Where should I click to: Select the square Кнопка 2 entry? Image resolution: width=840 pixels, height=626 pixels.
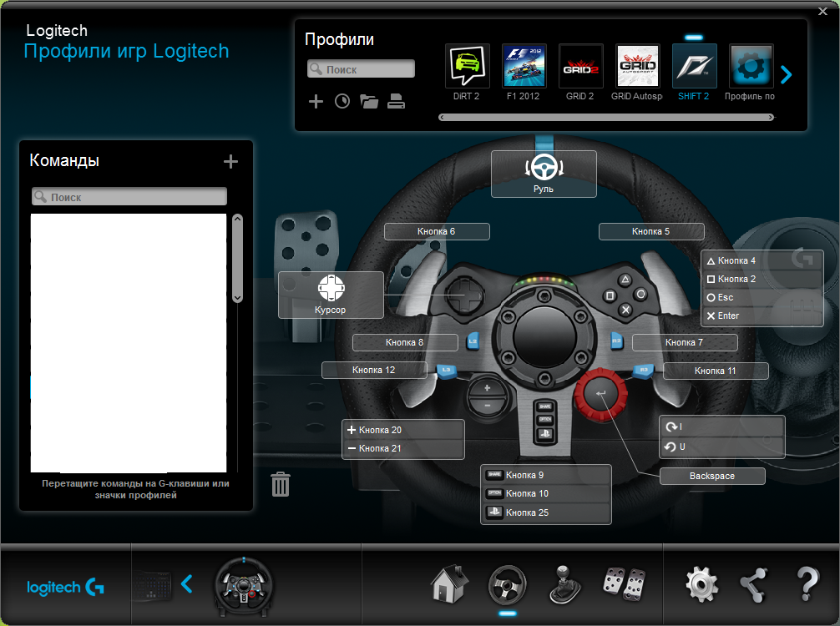tap(762, 279)
